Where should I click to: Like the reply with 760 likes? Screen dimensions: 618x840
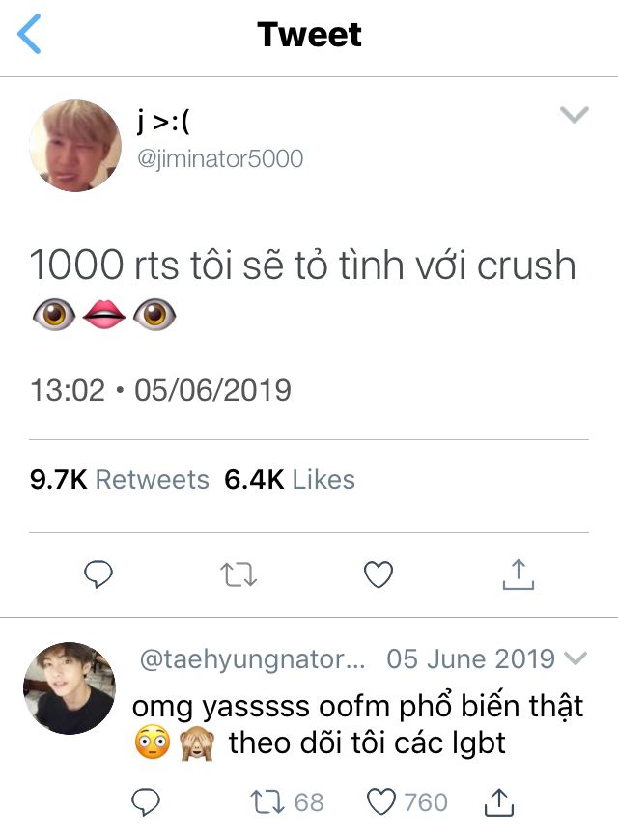[381, 802]
